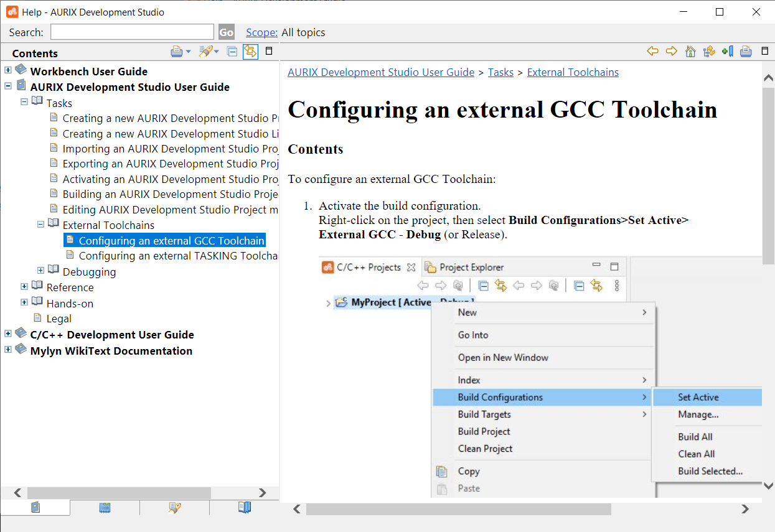The image size is (775, 532).
Task: Go forward using the right arrow icon
Action: point(671,52)
